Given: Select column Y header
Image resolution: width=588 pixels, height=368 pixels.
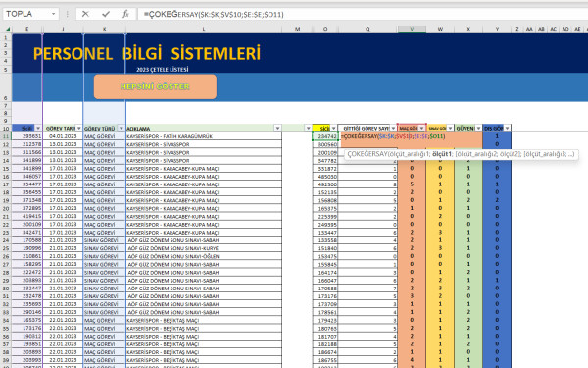Looking at the screenshot, I should tap(497, 29).
